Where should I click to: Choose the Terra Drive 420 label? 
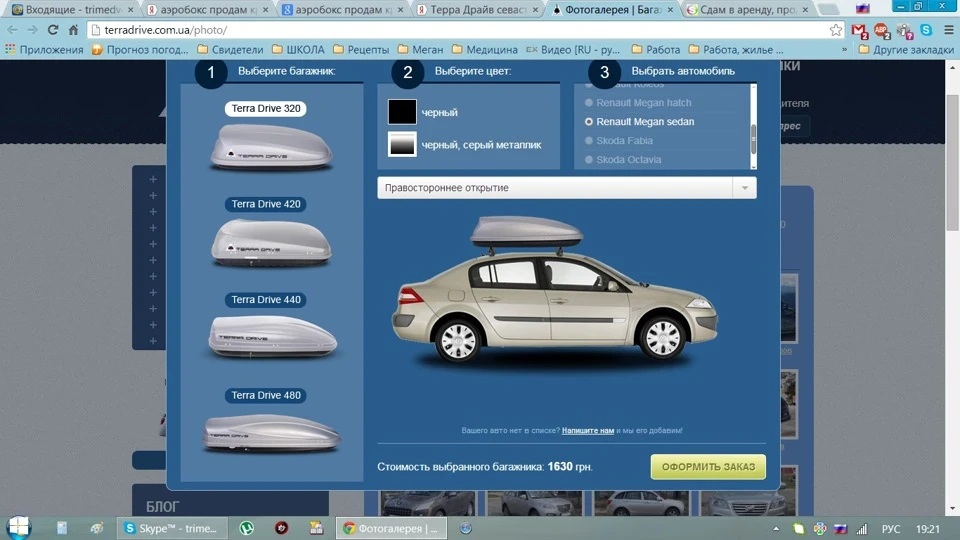266,204
